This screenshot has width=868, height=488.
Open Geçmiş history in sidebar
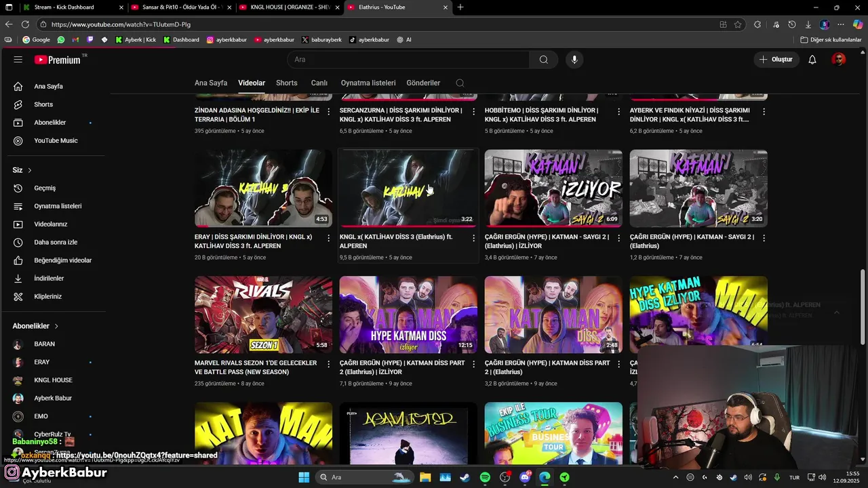(x=45, y=188)
